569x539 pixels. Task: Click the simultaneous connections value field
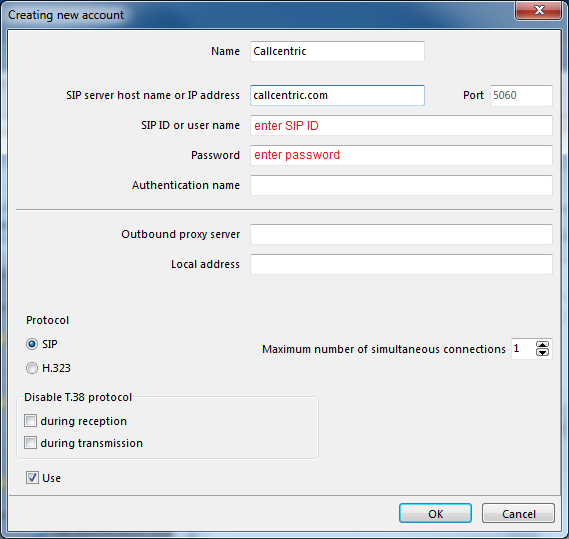(x=523, y=349)
